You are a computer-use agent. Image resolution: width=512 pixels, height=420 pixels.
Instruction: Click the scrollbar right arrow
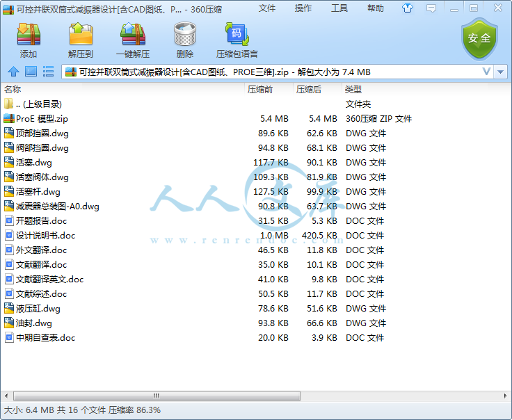[x=506, y=396]
